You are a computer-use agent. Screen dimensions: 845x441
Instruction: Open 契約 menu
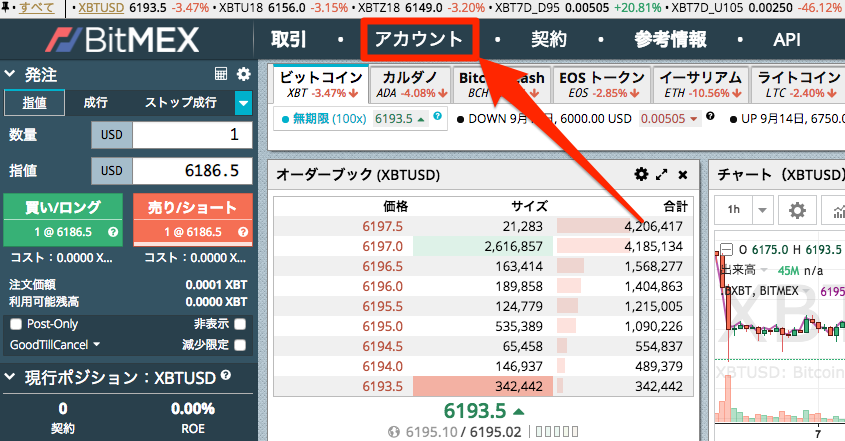549,39
